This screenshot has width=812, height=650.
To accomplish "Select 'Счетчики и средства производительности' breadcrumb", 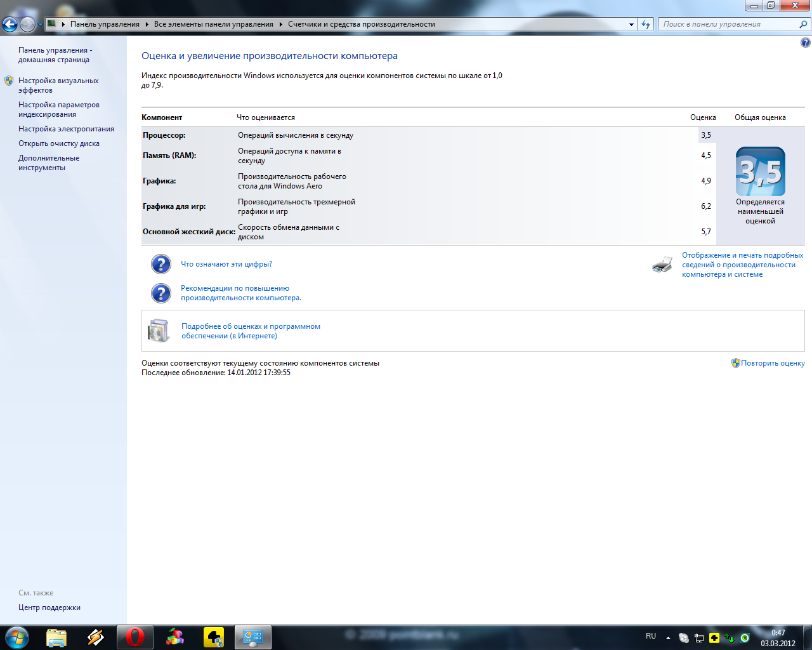I will click(362, 24).
